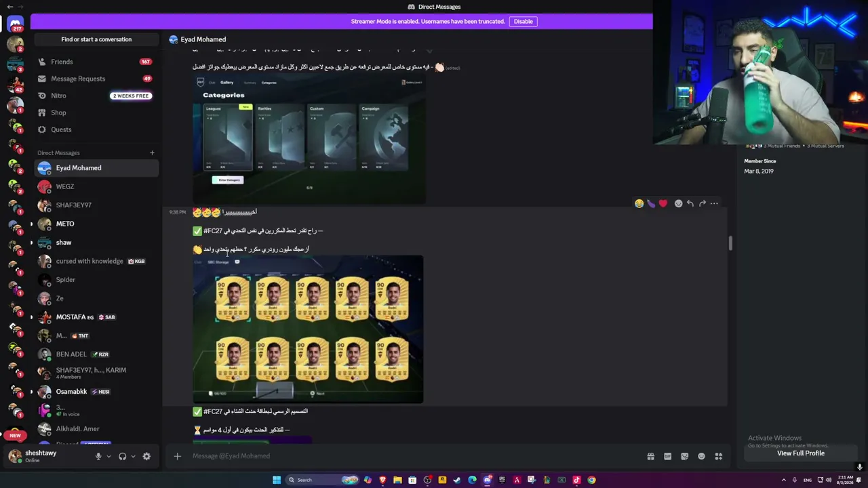Open the Quests page
Viewport: 868px width, 488px height.
pos(96,129)
